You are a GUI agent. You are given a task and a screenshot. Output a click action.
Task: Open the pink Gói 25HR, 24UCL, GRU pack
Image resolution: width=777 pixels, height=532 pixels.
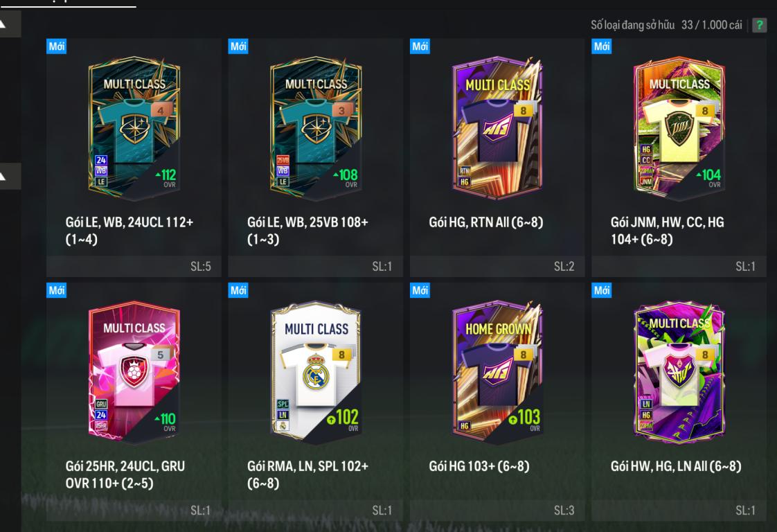pos(134,401)
